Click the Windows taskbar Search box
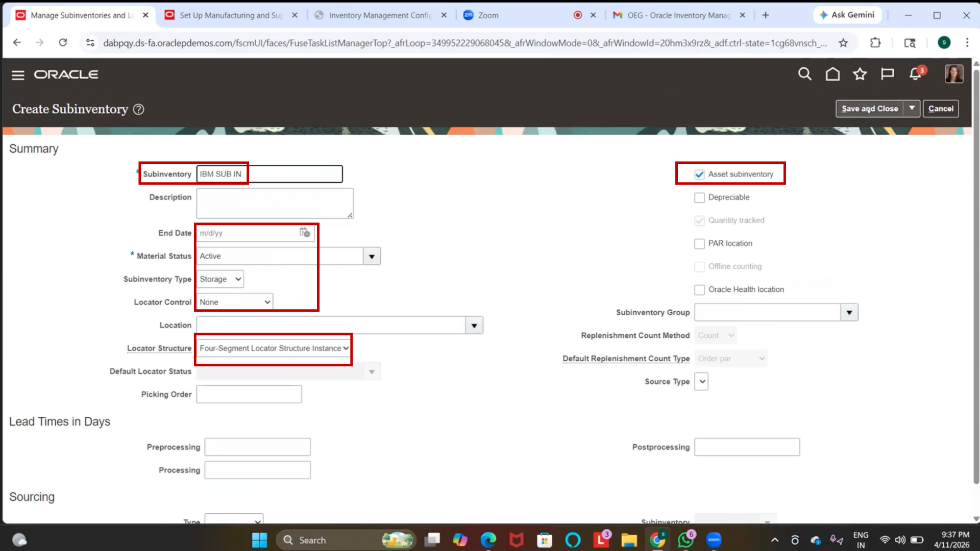The height and width of the screenshot is (551, 980). point(346,540)
